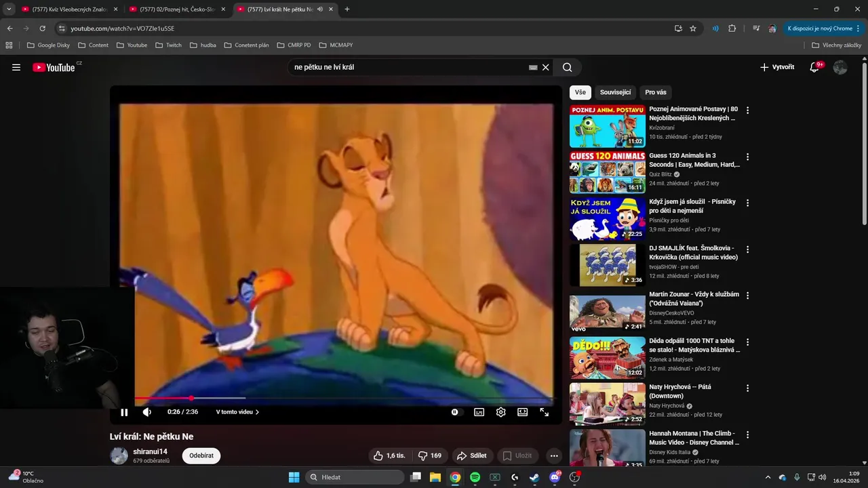Open the 'Poznej Animované Postavy' thumbnail

pyautogui.click(x=608, y=126)
